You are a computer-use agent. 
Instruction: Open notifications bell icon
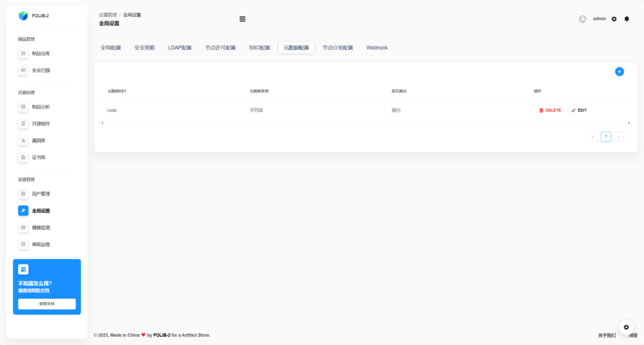[627, 19]
